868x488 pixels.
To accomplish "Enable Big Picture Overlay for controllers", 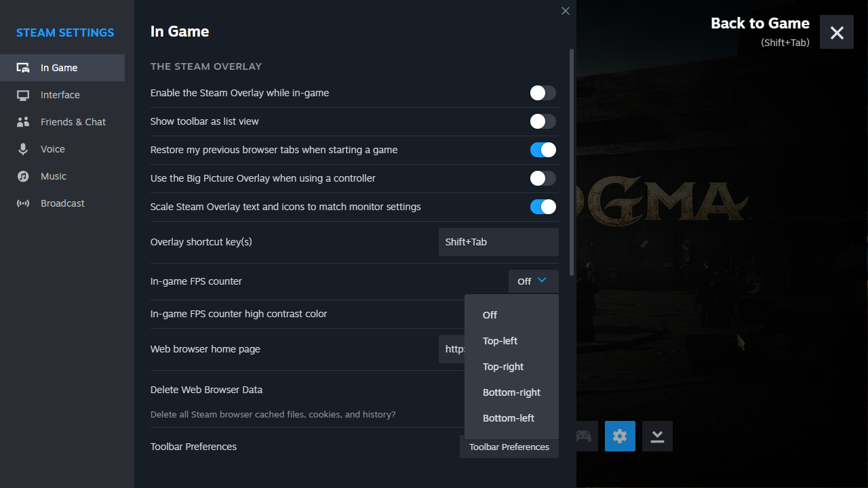I will click(542, 178).
